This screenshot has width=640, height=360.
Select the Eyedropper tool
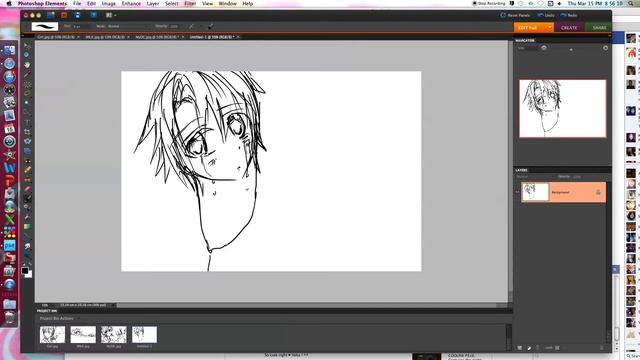point(27,74)
